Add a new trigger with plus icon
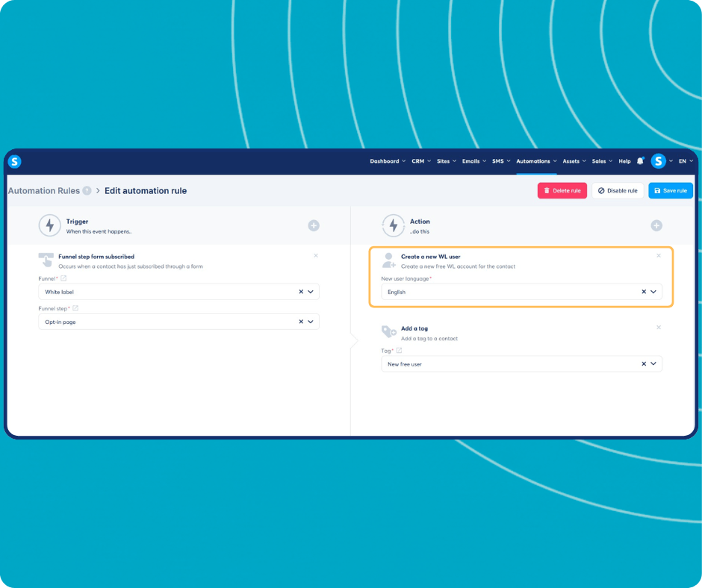Screen dimensions: 702x588 coord(314,225)
